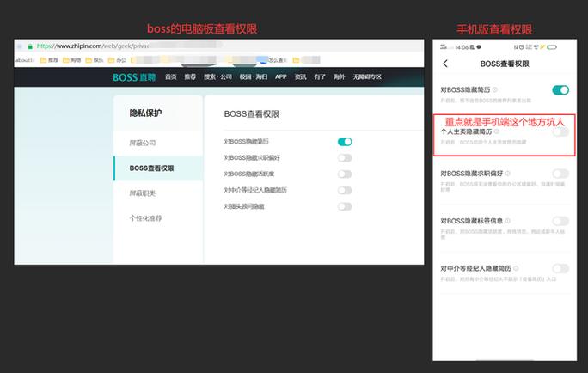
Task: Click the green padlock icon in the address bar
Action: coord(30,46)
